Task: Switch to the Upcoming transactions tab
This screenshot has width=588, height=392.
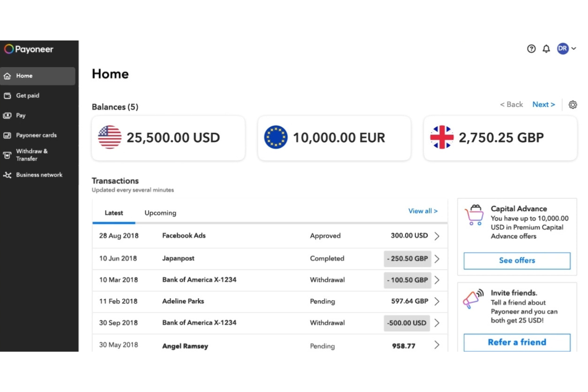Action: [160, 213]
